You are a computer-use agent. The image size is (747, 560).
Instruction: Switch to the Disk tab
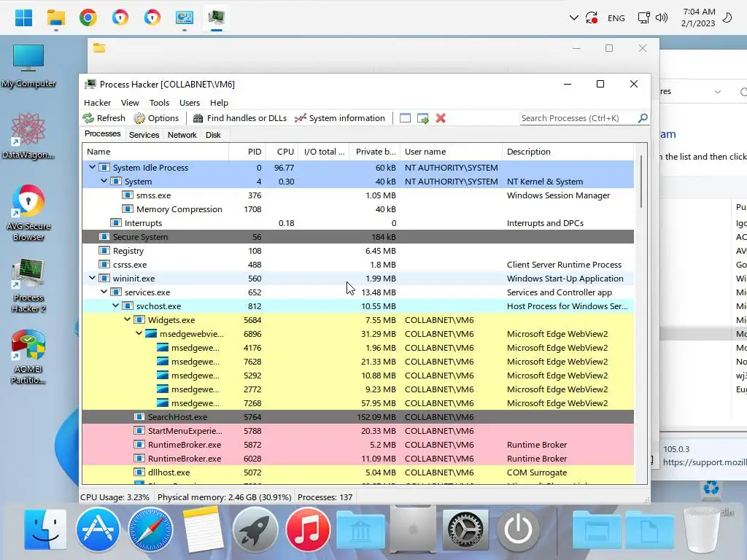(213, 135)
